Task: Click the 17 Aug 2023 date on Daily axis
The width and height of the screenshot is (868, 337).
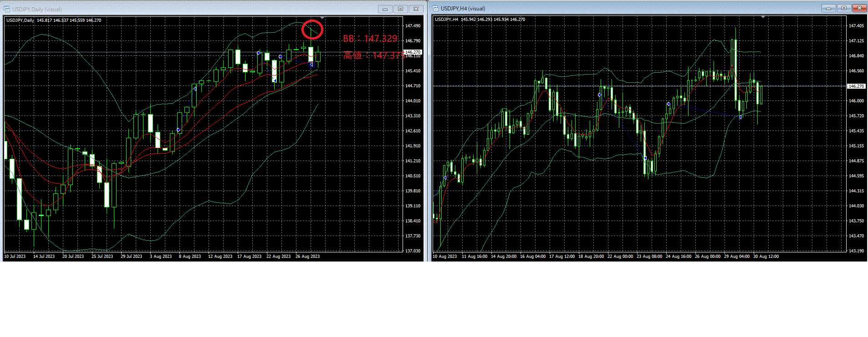Action: coord(250,257)
